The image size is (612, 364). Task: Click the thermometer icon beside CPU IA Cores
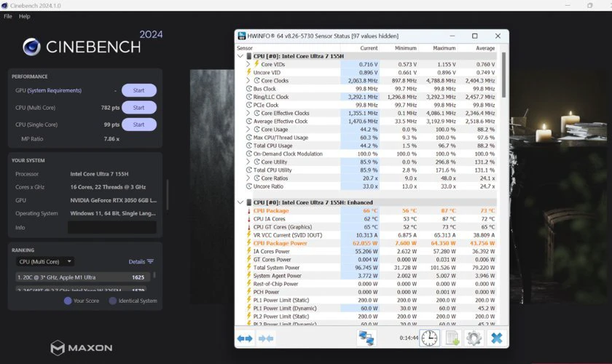point(248,219)
